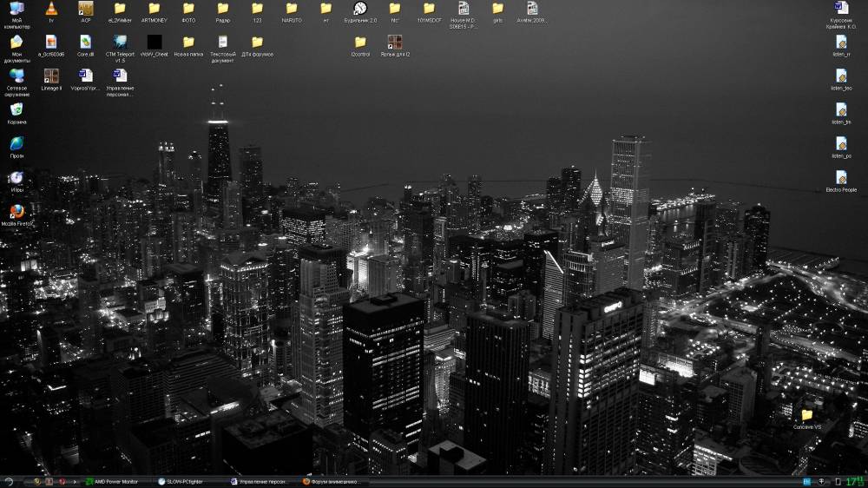This screenshot has height=488, width=868.
Task: Open the Electro People file
Action: click(841, 177)
